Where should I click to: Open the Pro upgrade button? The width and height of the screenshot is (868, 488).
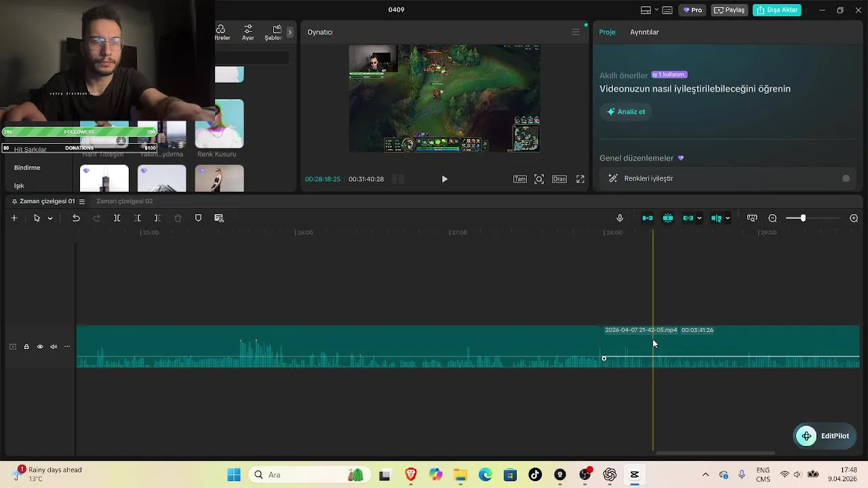click(x=693, y=10)
